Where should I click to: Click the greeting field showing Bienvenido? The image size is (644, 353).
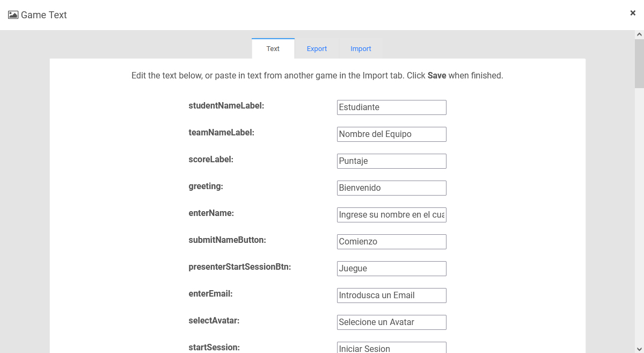391,188
